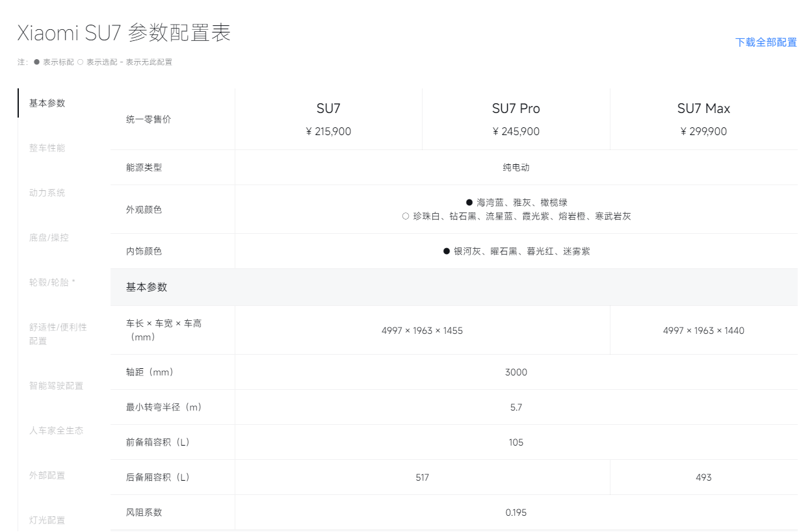Click the optional colors line starting 珍珠白
This screenshot has height=532, width=812.
[x=516, y=216]
